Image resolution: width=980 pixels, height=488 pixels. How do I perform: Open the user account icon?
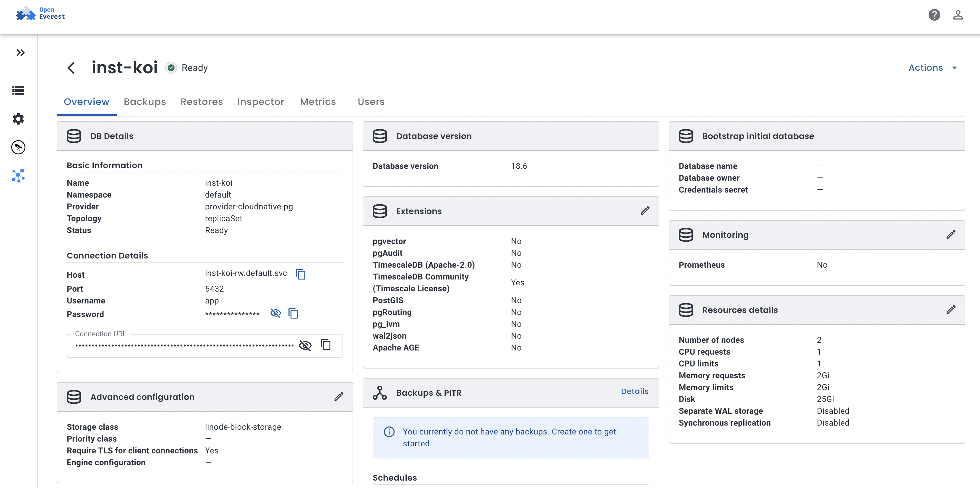(958, 15)
